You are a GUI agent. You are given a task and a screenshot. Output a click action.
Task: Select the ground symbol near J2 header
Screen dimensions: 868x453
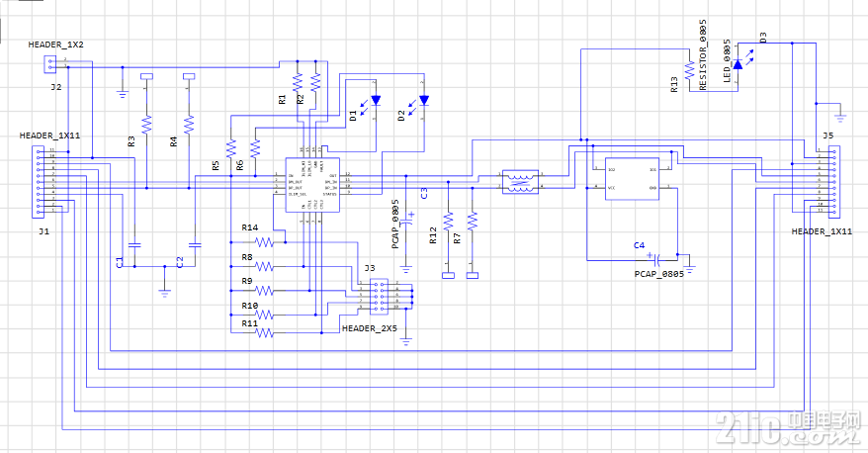tap(123, 93)
